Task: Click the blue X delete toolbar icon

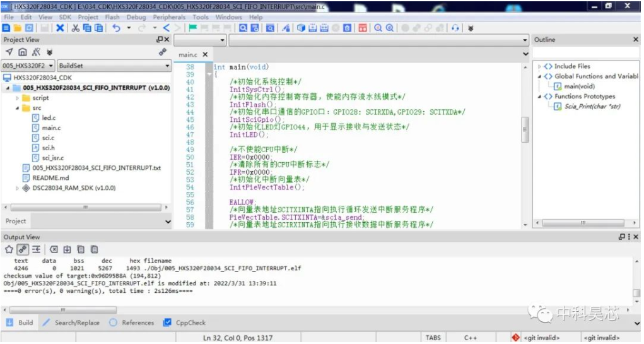Action: tap(60, 28)
